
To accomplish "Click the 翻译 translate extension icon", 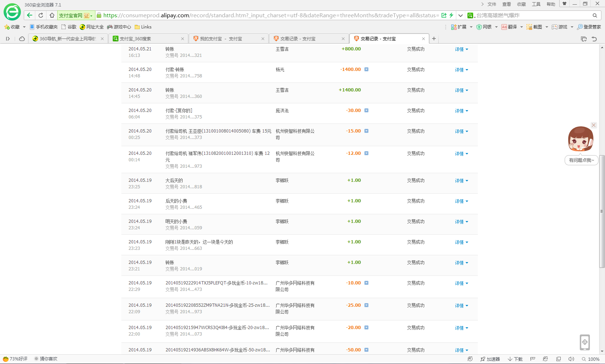I will (509, 27).
